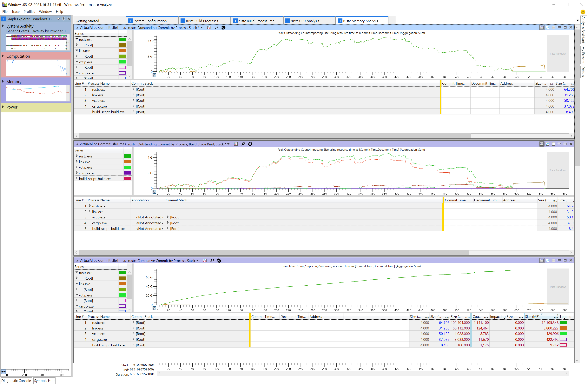The height and width of the screenshot is (385, 588).
Task: Pin the Graph Explorer panel
Action: click(x=63, y=19)
